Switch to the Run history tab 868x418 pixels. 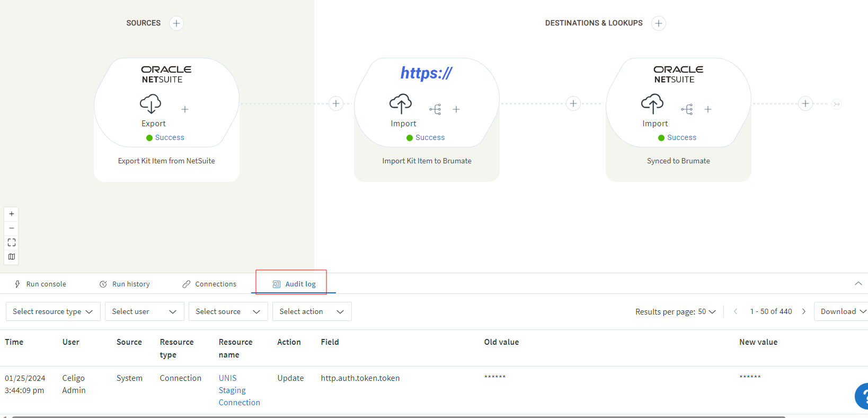tap(125, 284)
